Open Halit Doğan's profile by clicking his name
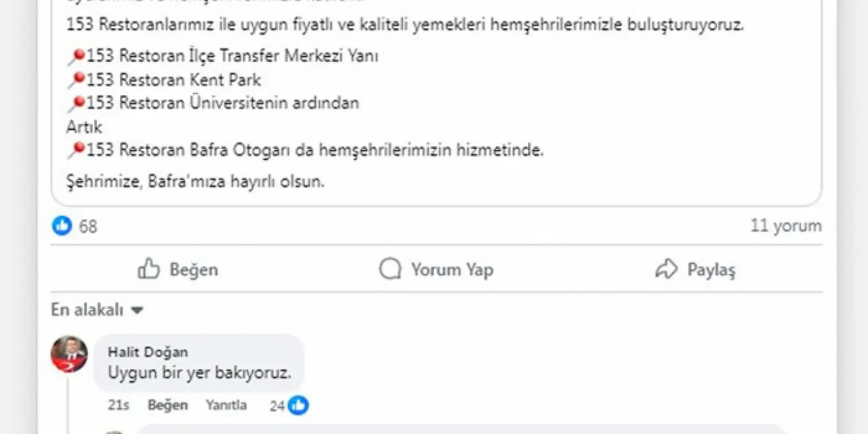Screen dimensions: 868x434 [148, 351]
